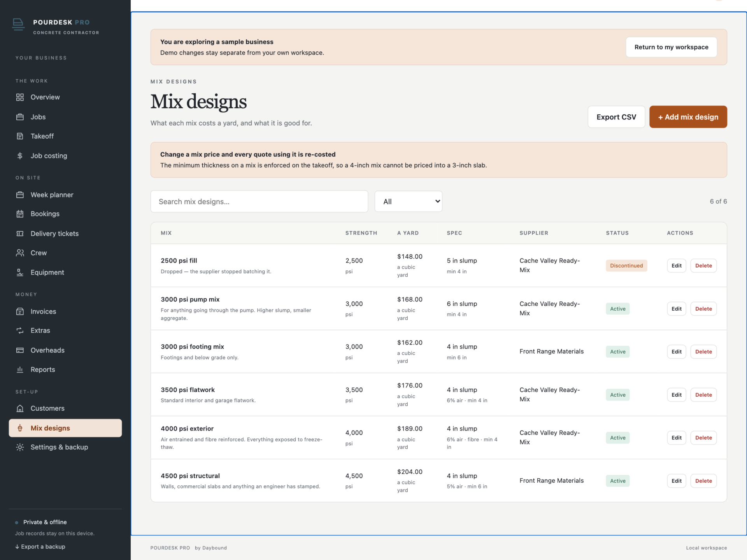Click Front Range Materials in footing row
Image resolution: width=747 pixels, height=560 pixels.
(x=551, y=352)
